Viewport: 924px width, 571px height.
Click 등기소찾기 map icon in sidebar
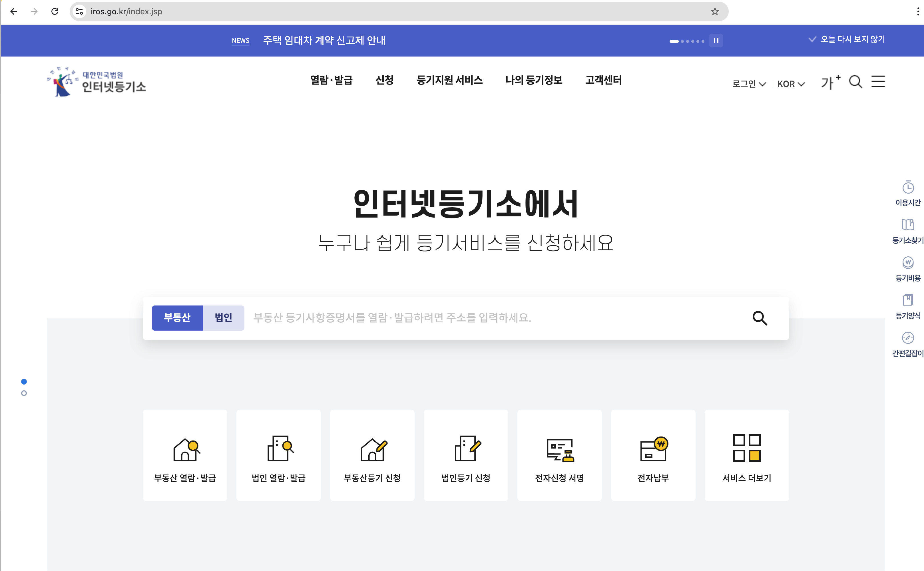tap(908, 225)
